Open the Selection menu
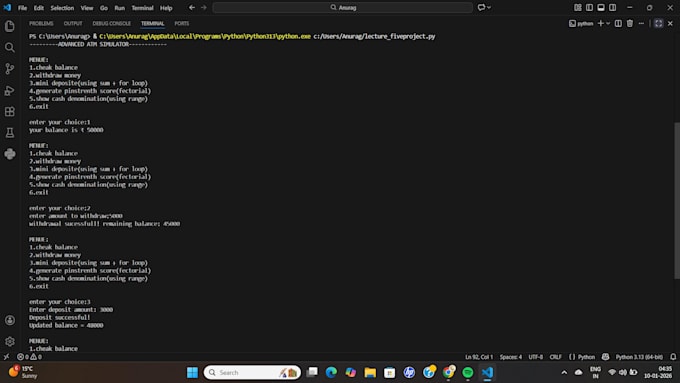The width and height of the screenshot is (680, 383). (62, 8)
